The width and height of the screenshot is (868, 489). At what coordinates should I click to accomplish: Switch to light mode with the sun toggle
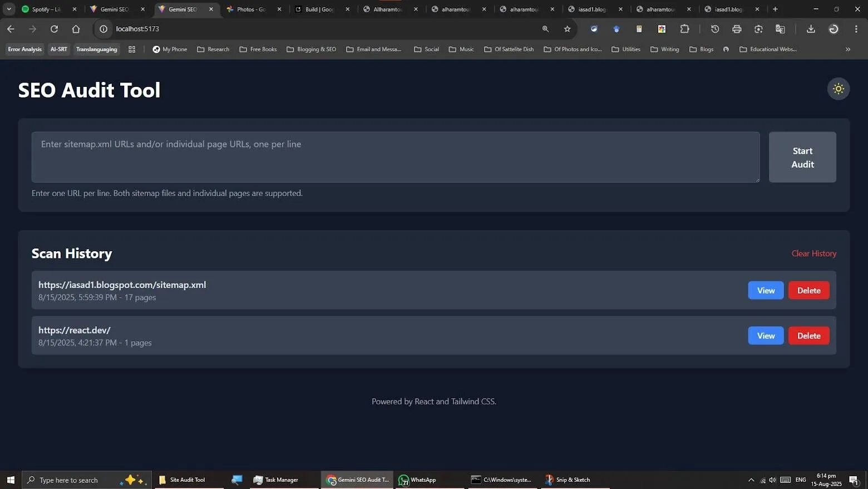839,89
